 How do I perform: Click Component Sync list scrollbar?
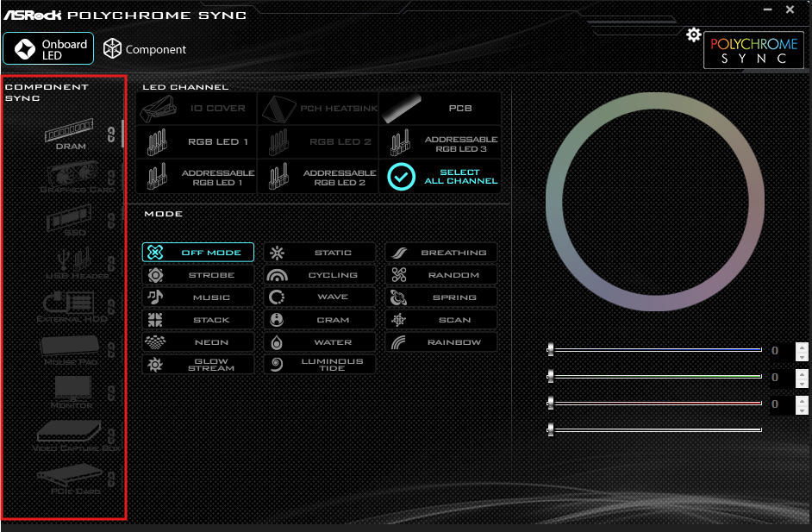[122, 134]
